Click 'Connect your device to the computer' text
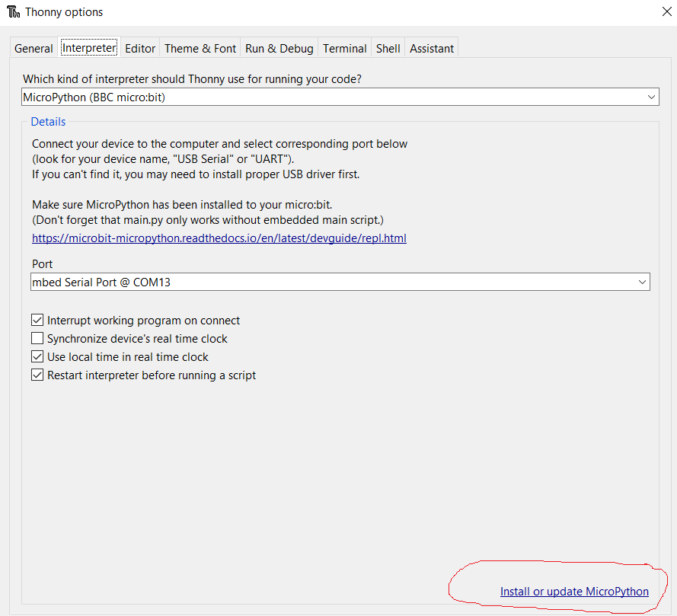The image size is (677, 616). tap(219, 144)
